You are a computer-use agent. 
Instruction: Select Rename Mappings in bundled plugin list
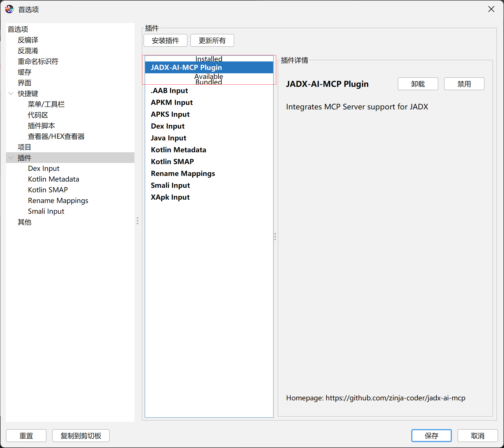(x=209, y=173)
